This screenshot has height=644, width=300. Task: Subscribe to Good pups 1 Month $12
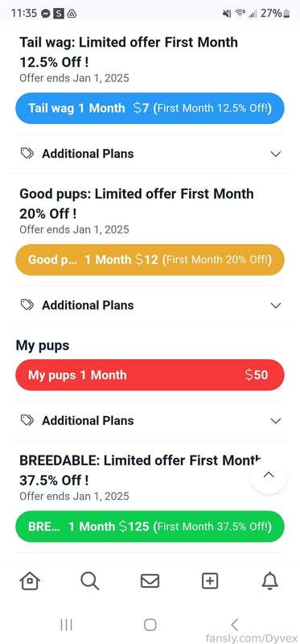[150, 259]
